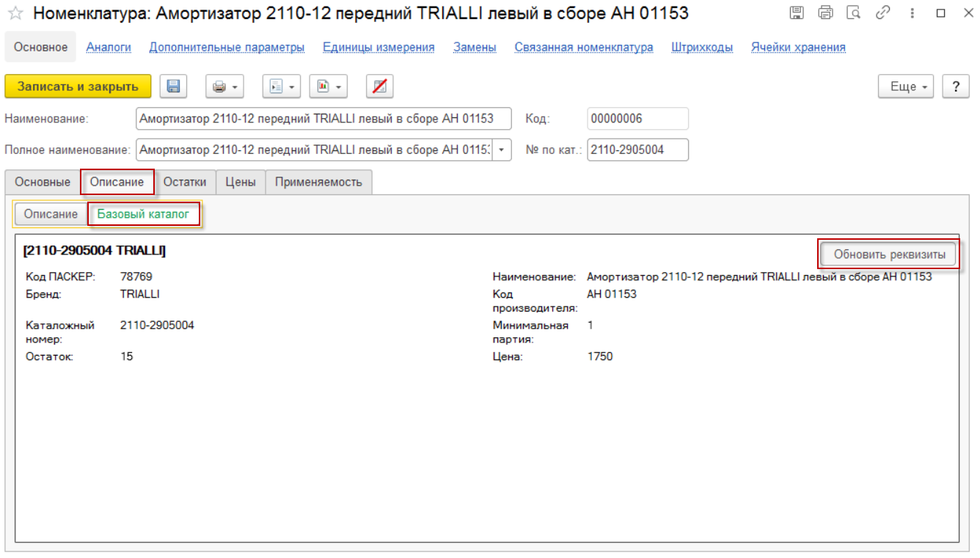Open Дополнительные параметры link
Image resolution: width=980 pixels, height=558 pixels.
click(227, 47)
